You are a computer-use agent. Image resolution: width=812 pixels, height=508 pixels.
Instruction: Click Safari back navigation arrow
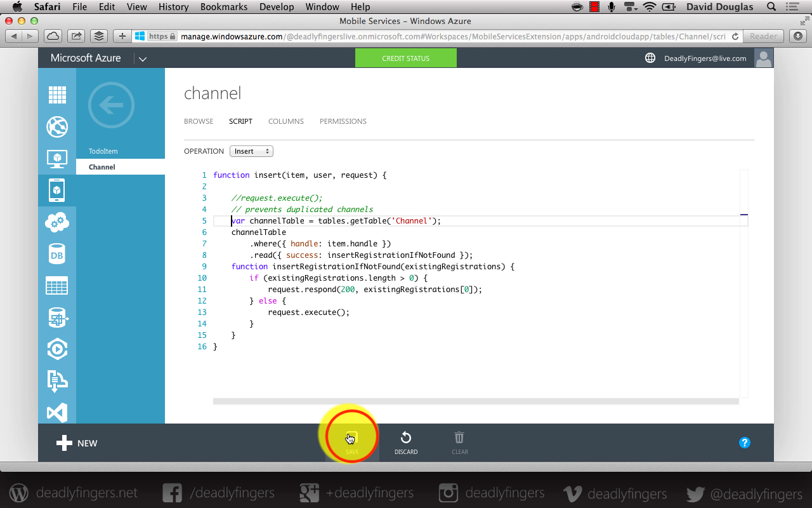pos(15,36)
